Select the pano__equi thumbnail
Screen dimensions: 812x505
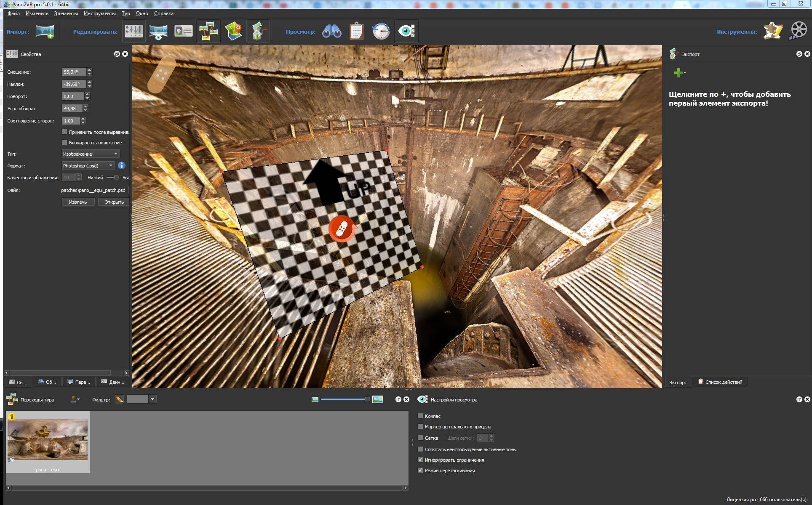pyautogui.click(x=48, y=442)
